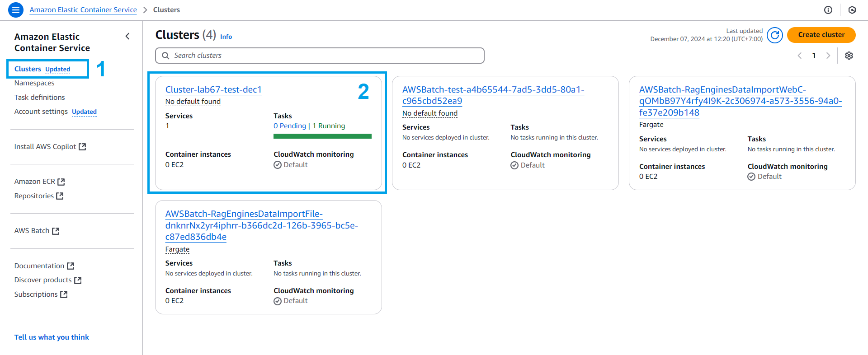868x355 pixels.
Task: Click external-link icon beside AWS Batch
Action: point(56,231)
